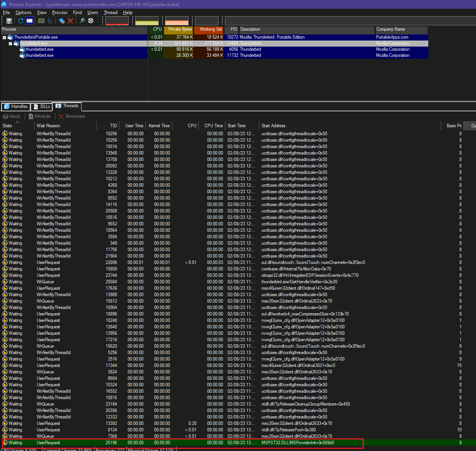
Task: Click start address olmapi32.dll!HrUnregisterEDPSessionEvents+0x4c770
Action: (x=310, y=275)
